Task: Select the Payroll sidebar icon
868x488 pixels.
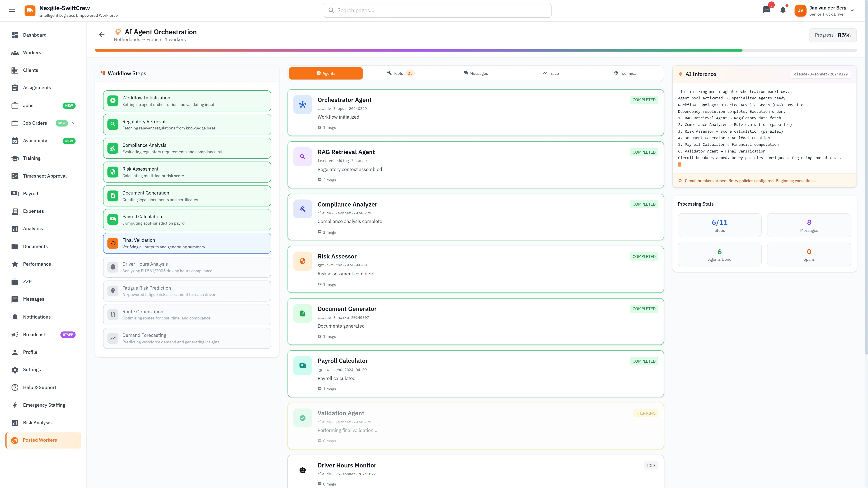Action: coord(15,193)
